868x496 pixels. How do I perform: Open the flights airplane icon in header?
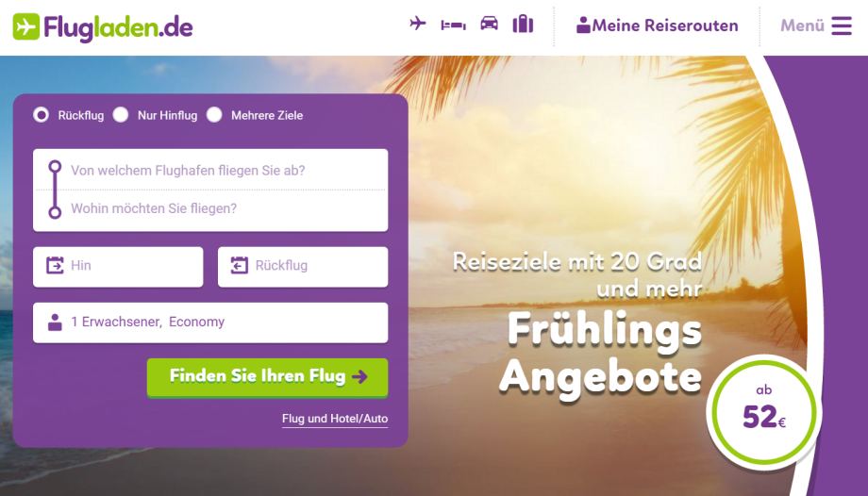[418, 24]
